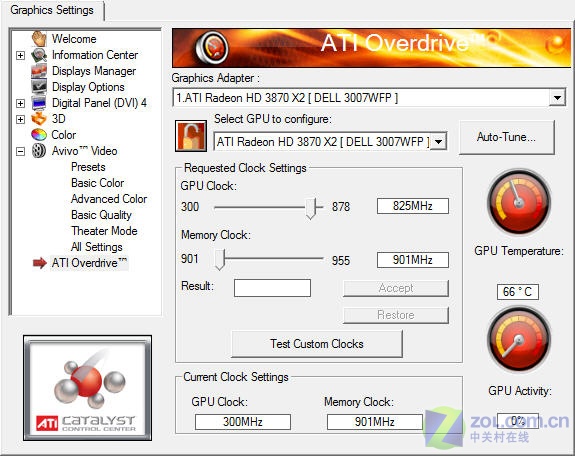Click the GPU Clock maximum value 878
Image resolution: width=575 pixels, height=456 pixels.
tap(341, 207)
